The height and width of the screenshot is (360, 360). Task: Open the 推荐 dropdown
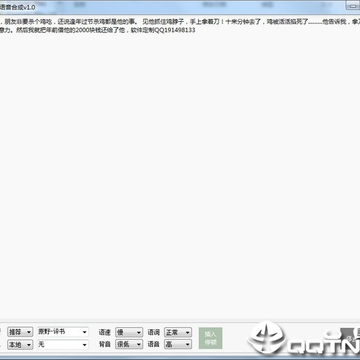click(20, 332)
